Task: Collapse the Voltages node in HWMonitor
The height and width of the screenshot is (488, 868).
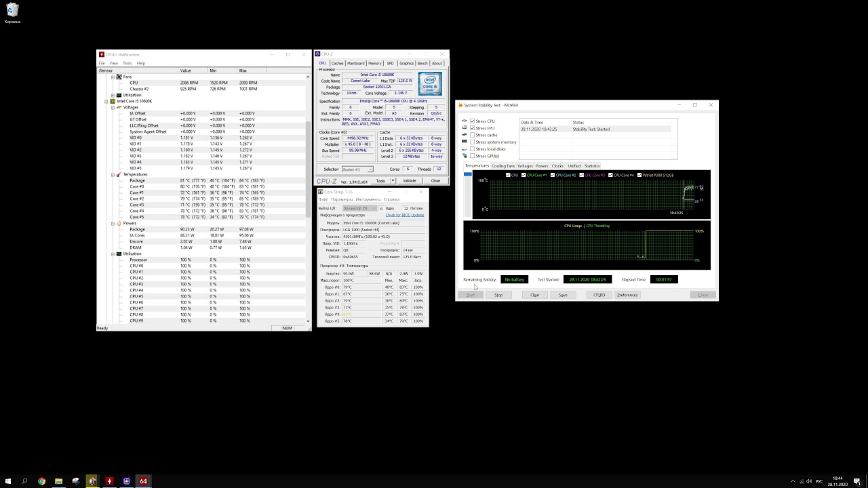Action: [x=113, y=107]
